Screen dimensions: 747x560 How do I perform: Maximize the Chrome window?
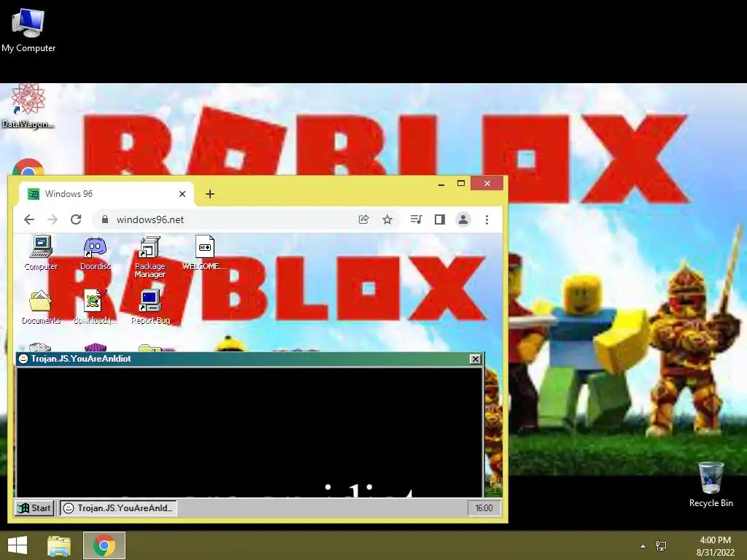461,183
